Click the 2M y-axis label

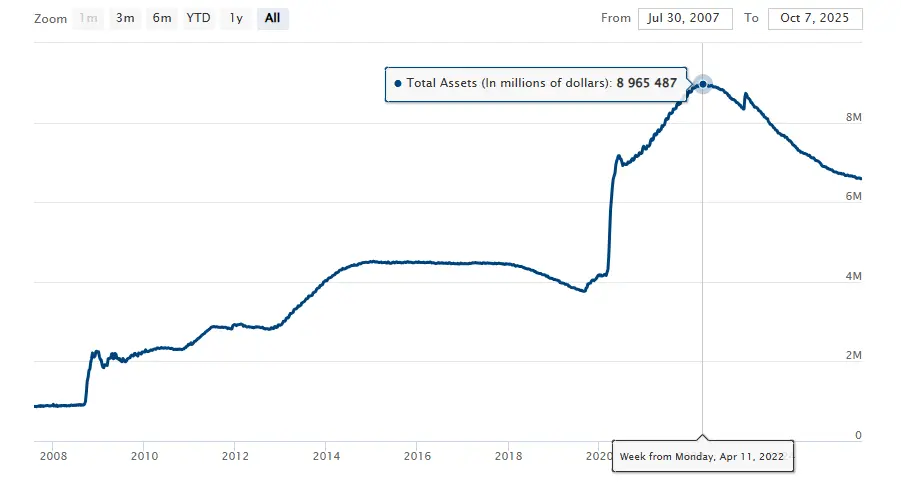tap(853, 356)
